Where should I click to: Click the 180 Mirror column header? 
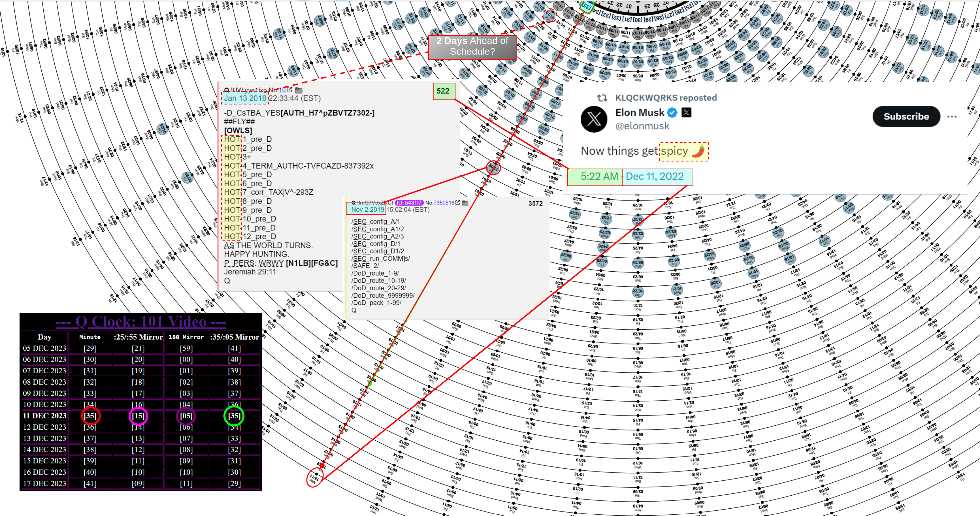pyautogui.click(x=186, y=337)
